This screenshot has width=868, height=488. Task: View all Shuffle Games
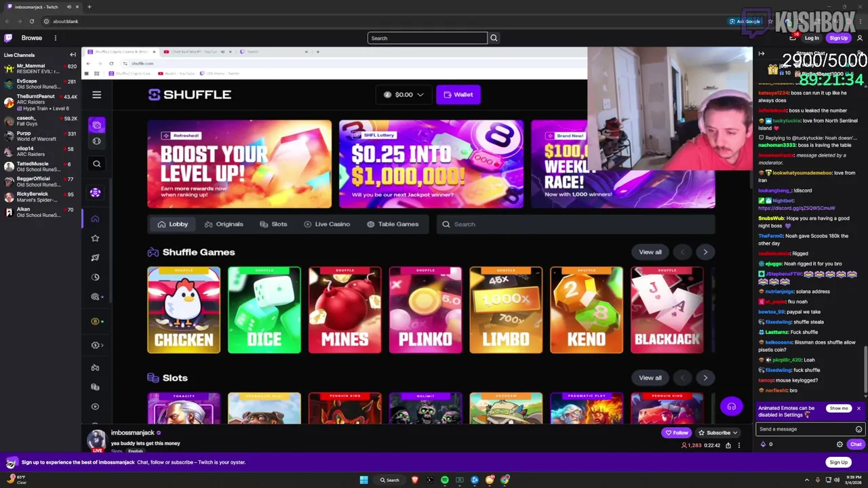[x=650, y=252]
